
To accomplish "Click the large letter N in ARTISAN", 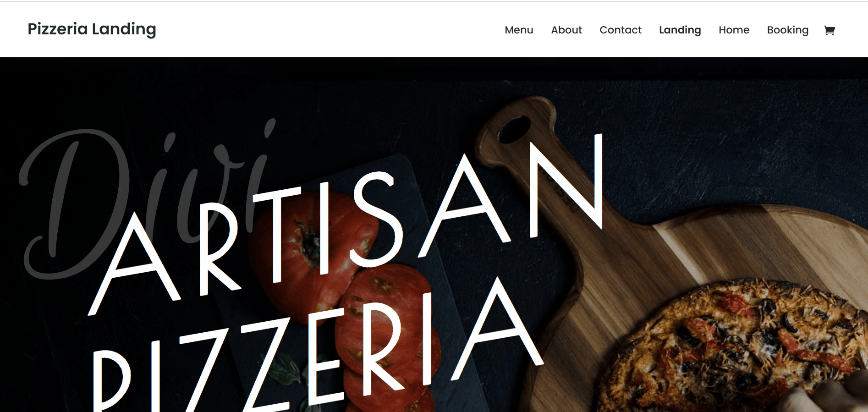I will click(x=567, y=186).
